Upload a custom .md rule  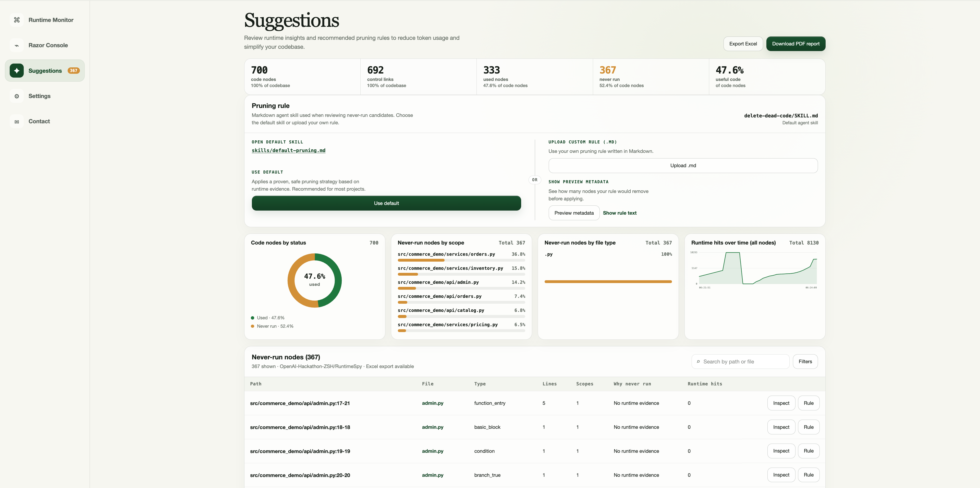click(683, 165)
